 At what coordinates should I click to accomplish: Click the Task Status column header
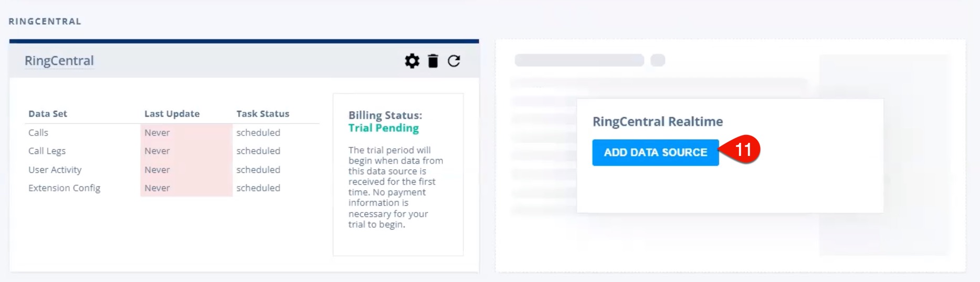click(263, 114)
